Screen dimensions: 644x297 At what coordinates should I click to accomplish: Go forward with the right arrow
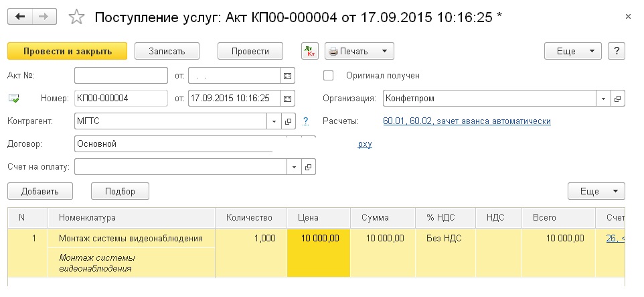click(x=44, y=17)
